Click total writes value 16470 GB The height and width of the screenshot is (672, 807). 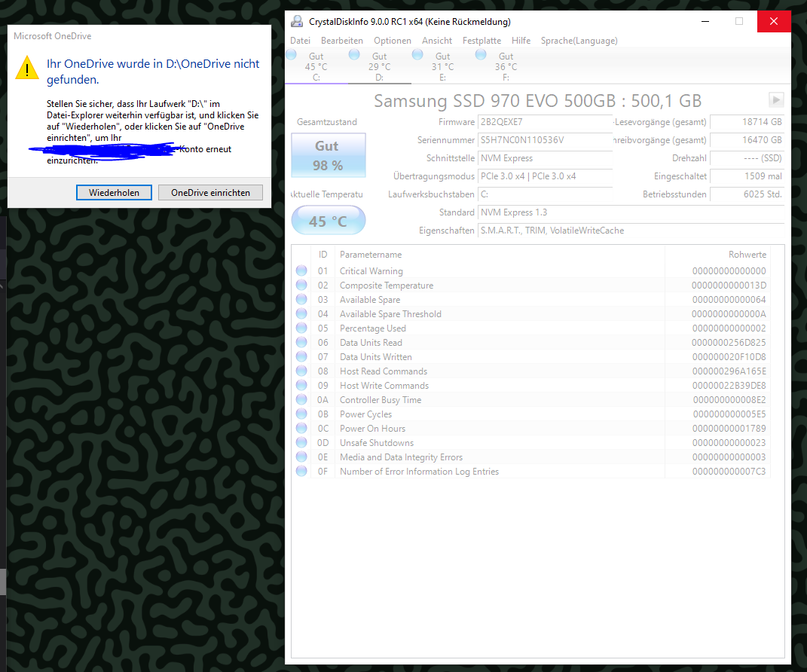click(747, 140)
